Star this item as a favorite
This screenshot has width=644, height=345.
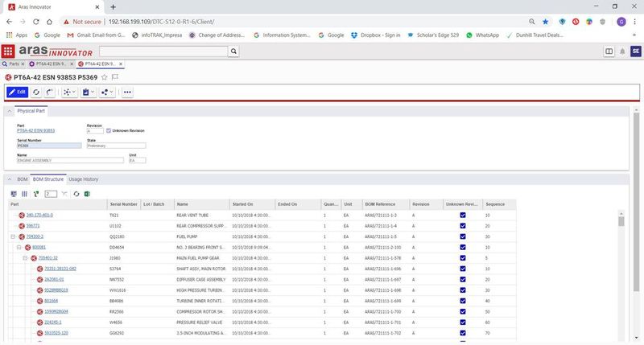pyautogui.click(x=104, y=77)
